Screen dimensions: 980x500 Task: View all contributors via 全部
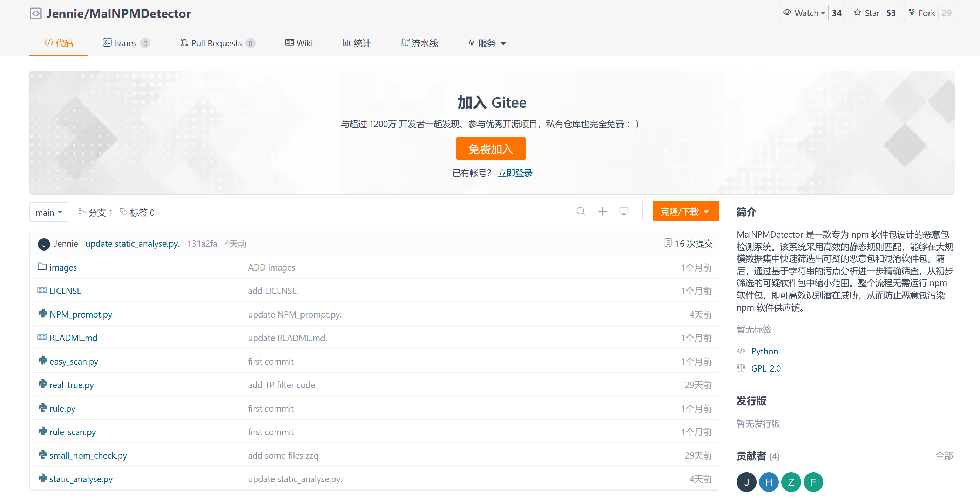click(x=944, y=455)
